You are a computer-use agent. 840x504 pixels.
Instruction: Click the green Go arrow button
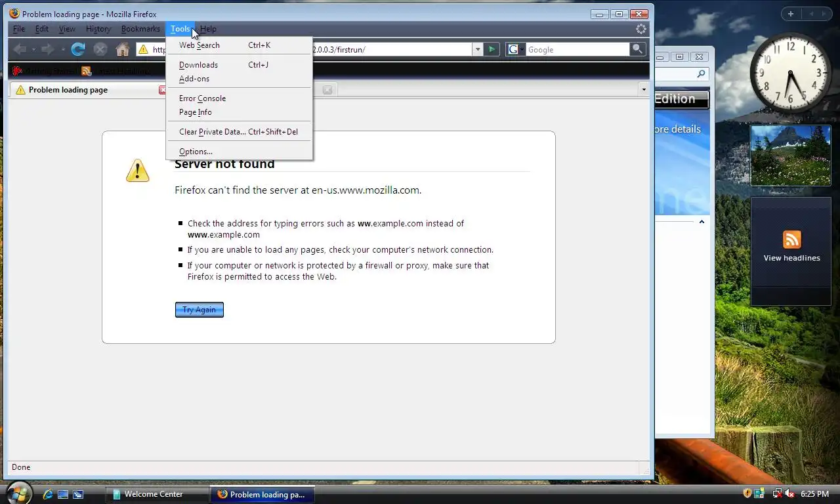click(492, 49)
